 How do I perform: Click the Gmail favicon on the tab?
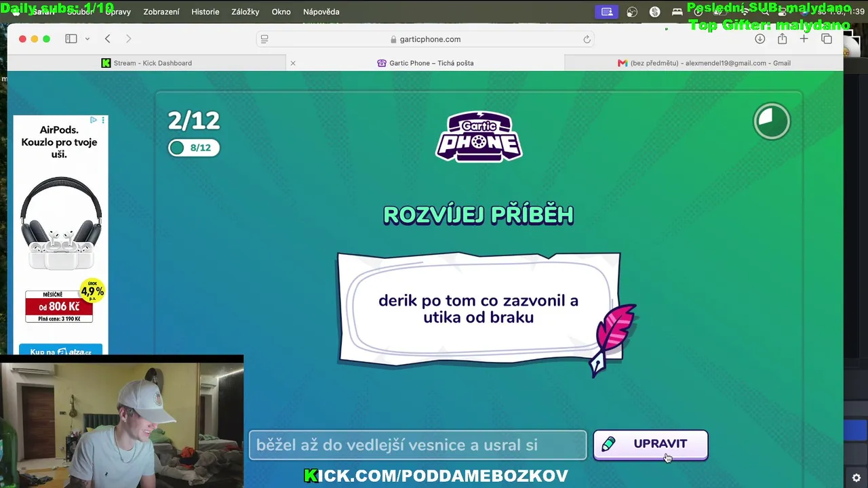point(623,63)
